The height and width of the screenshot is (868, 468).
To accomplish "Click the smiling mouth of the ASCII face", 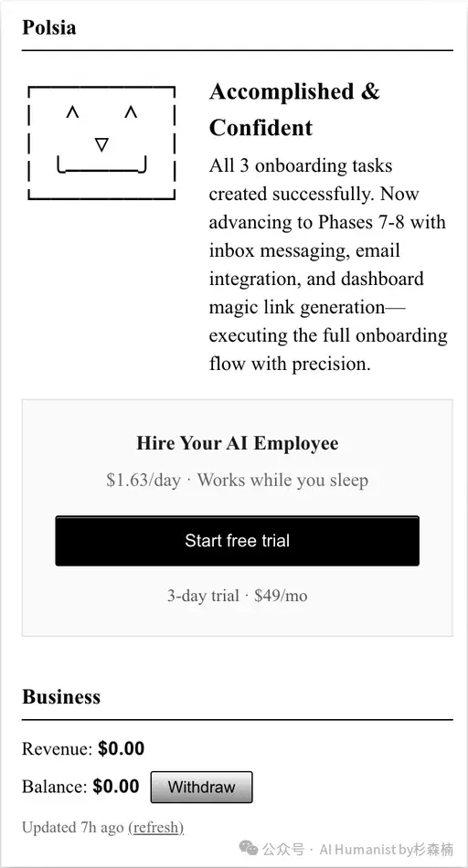I will (x=101, y=165).
